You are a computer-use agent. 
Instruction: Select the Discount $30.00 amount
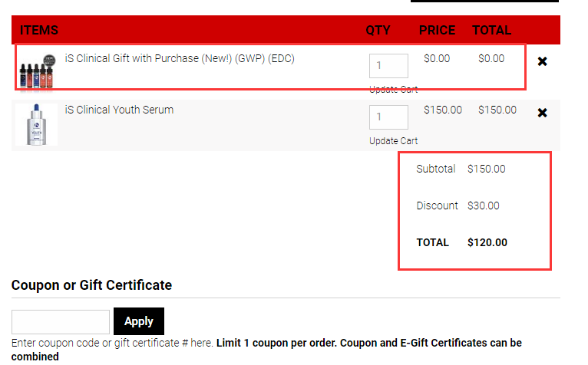pos(483,206)
